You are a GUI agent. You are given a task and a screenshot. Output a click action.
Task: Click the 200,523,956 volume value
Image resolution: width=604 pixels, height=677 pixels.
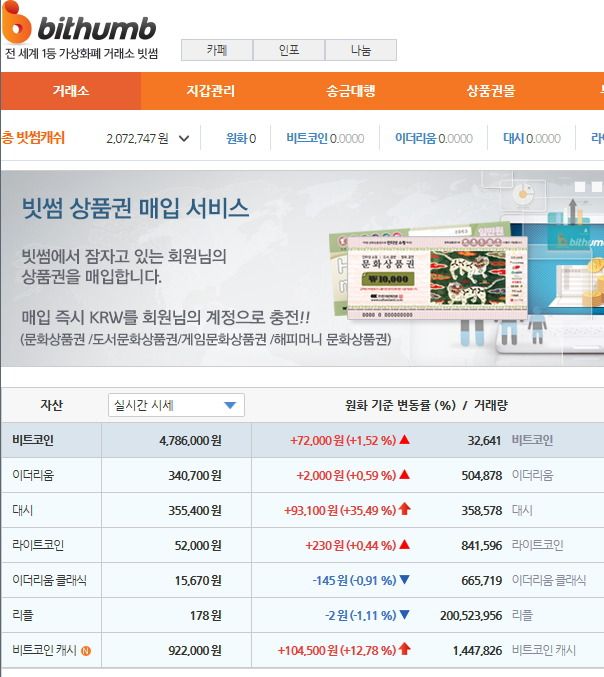tap(471, 615)
